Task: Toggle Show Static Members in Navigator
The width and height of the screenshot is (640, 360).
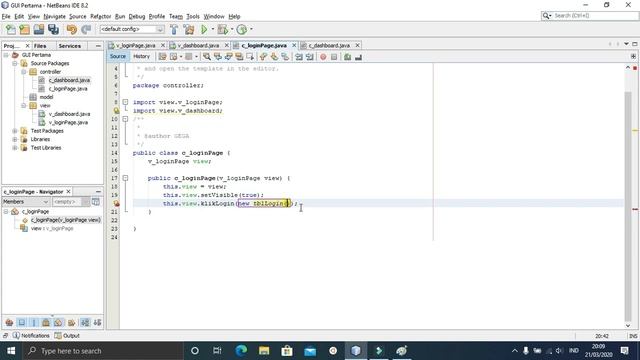Action: pos(34,322)
